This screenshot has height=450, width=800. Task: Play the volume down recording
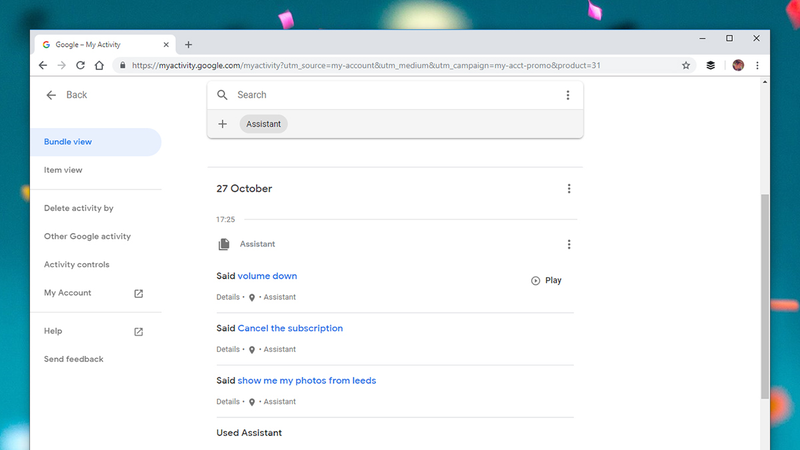click(546, 281)
